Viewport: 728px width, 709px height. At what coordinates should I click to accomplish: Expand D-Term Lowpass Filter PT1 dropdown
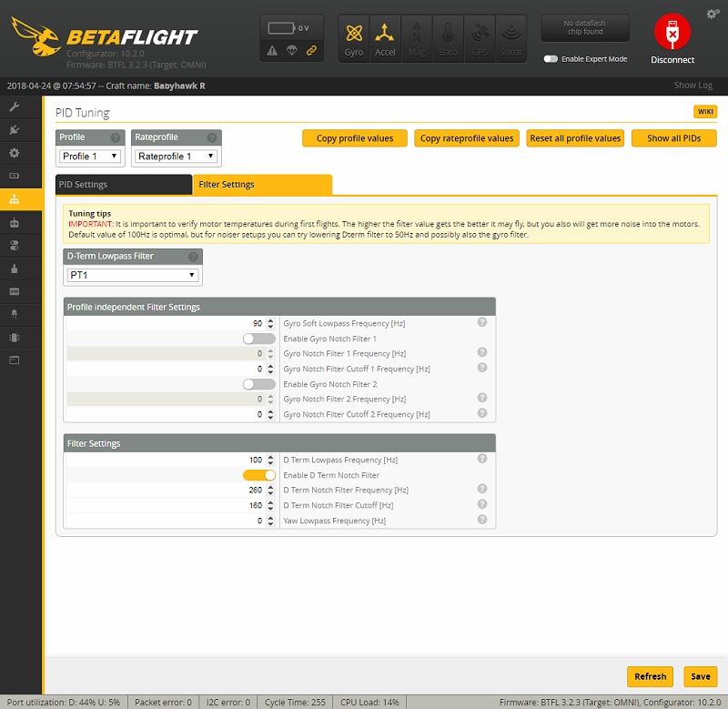(133, 276)
